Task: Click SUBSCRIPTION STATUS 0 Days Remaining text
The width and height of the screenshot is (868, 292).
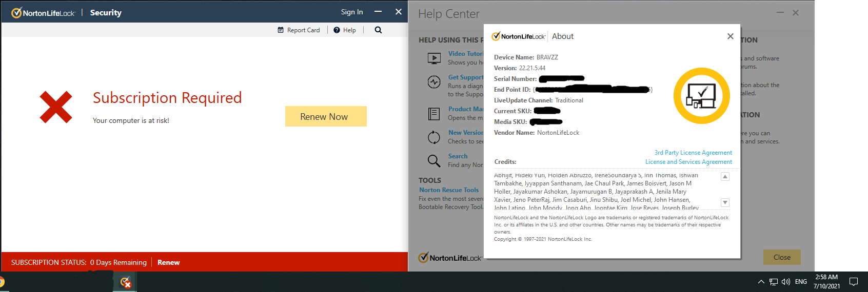Action: 79,262
